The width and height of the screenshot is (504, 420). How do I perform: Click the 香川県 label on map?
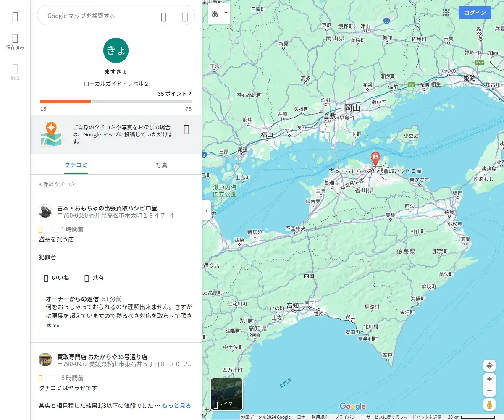[364, 190]
